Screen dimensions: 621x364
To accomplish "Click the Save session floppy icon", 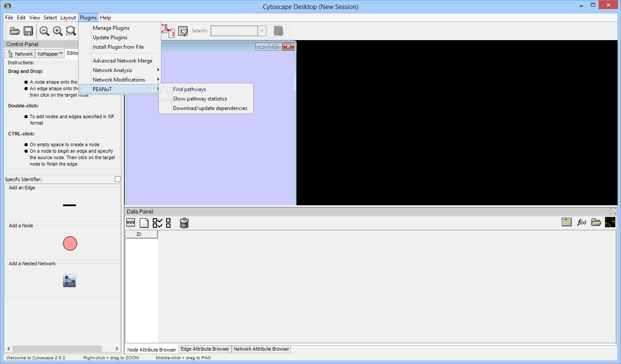I will (28, 31).
